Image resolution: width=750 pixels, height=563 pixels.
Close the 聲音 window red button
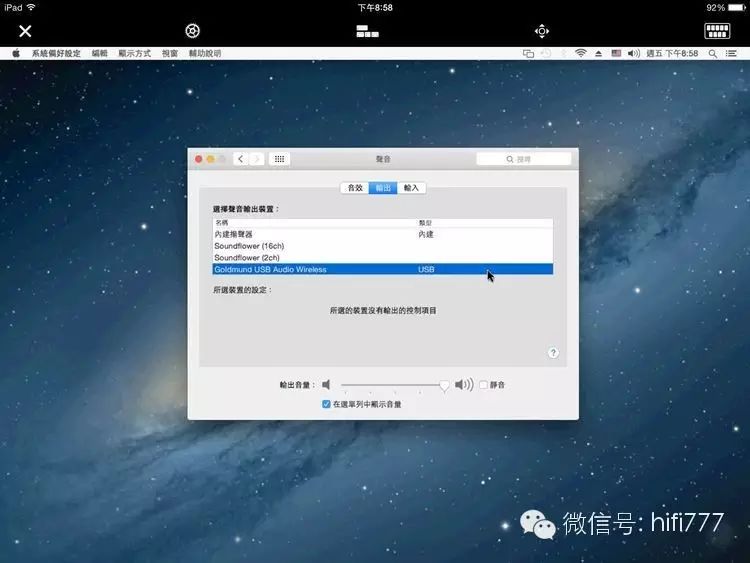[199, 159]
